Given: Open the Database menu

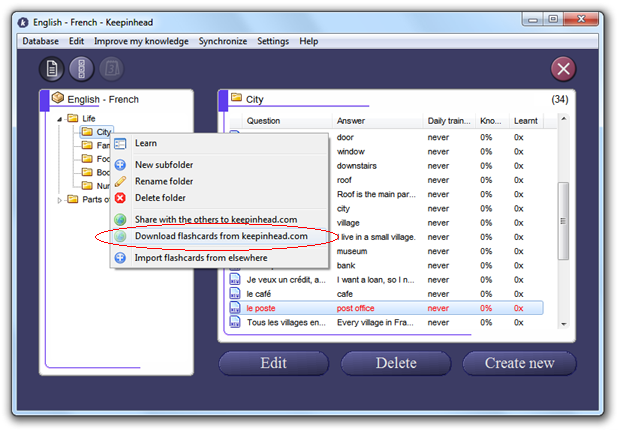Looking at the screenshot, I should pyautogui.click(x=40, y=41).
